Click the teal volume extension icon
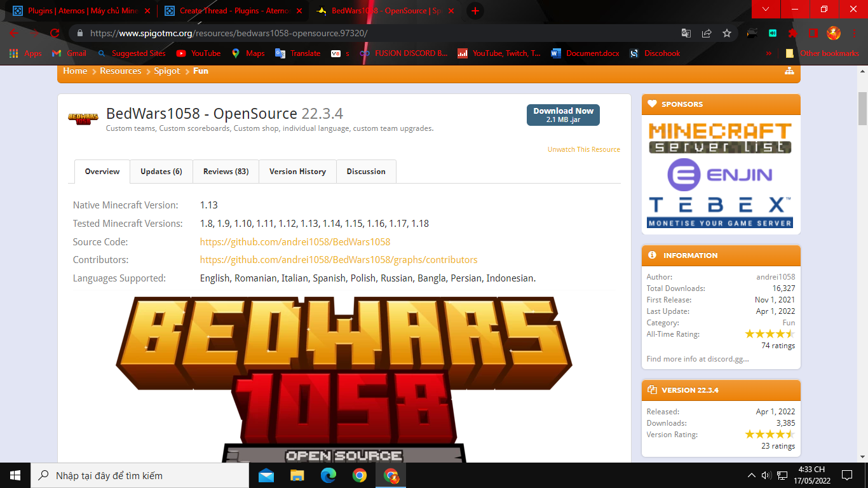Viewport: 868px width, 488px height. pyautogui.click(x=773, y=33)
